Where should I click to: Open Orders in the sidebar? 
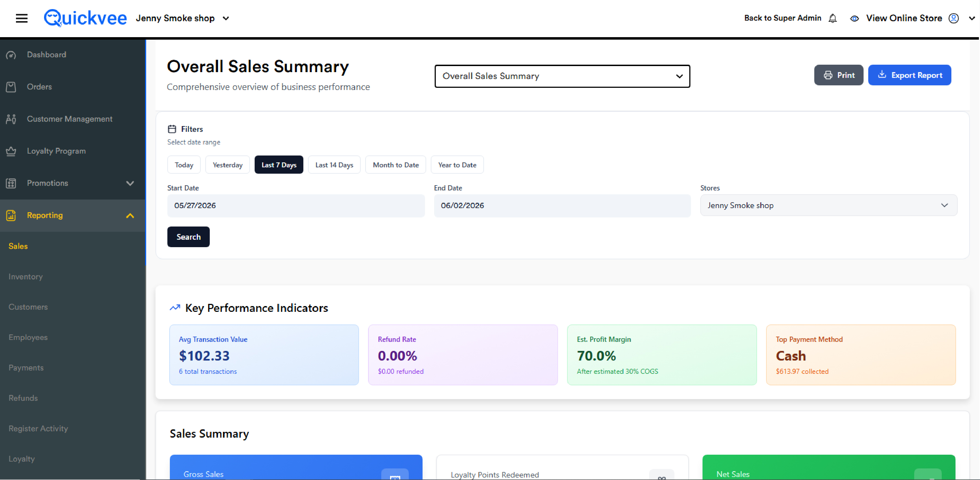73,87
